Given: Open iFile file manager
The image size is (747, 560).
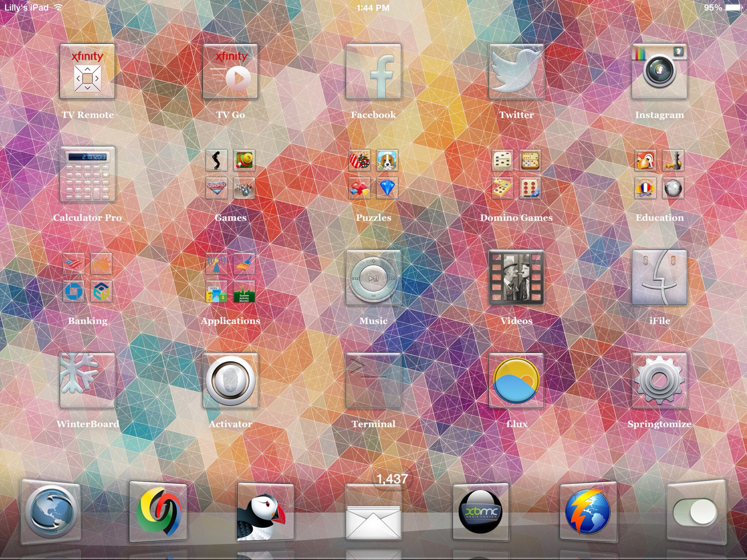Looking at the screenshot, I should pyautogui.click(x=659, y=277).
